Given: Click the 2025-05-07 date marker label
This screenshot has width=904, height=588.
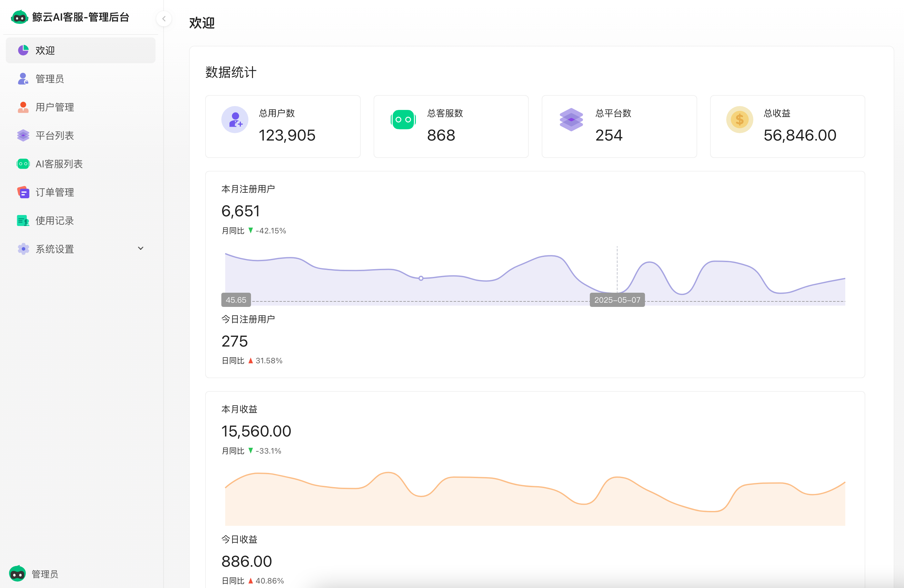Looking at the screenshot, I should [x=617, y=300].
